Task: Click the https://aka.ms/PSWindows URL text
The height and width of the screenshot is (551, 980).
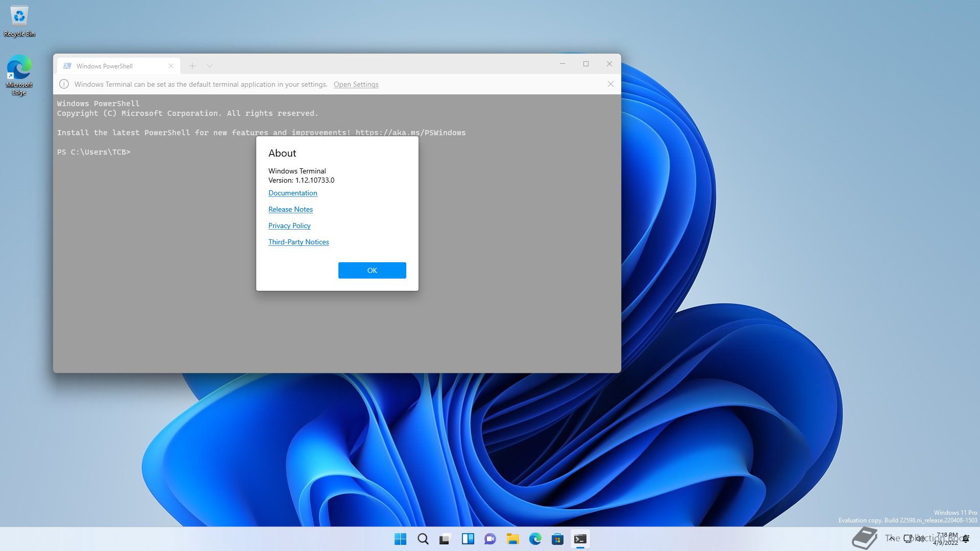Action: 410,133
